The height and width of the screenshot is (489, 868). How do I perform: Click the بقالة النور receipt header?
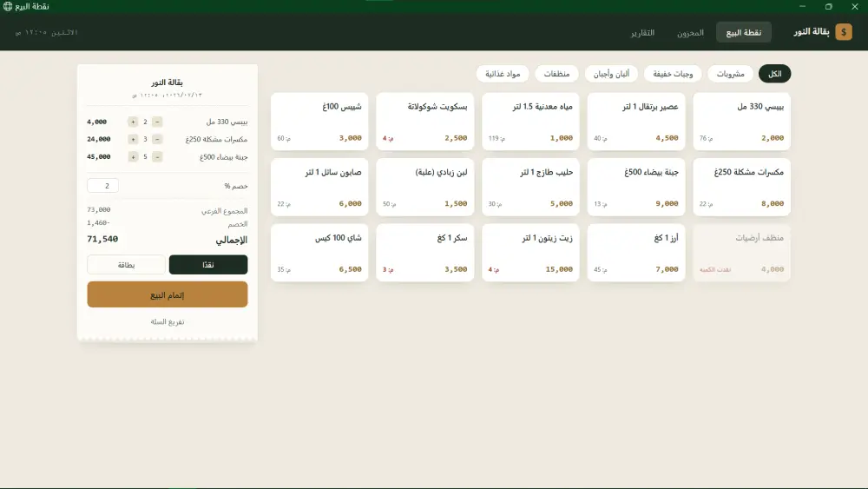pyautogui.click(x=168, y=82)
